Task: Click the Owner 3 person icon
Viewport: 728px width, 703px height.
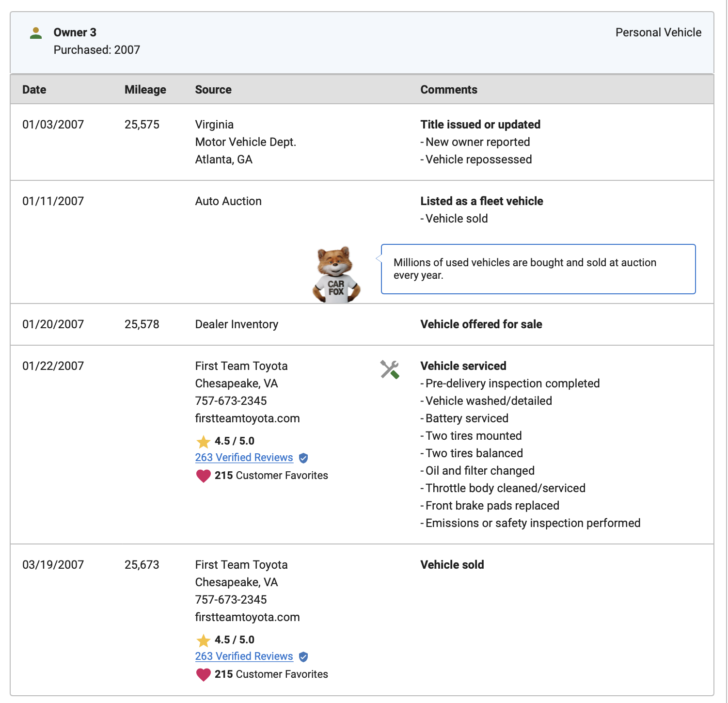Action: (x=36, y=33)
